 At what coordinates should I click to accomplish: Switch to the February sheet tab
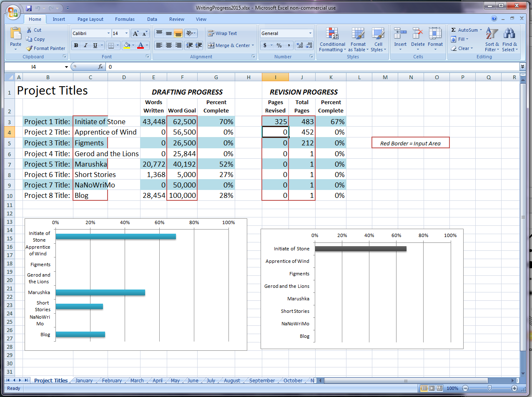click(x=112, y=380)
